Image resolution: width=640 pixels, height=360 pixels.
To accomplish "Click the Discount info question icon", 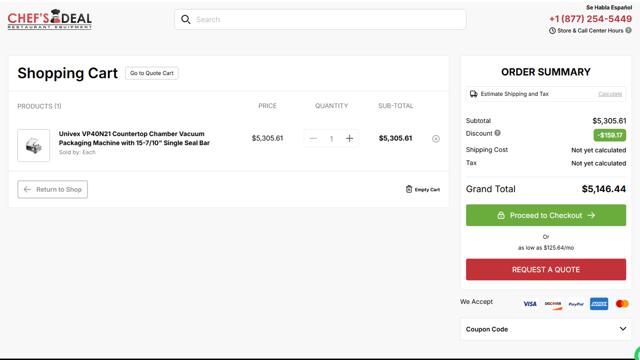I will 498,133.
